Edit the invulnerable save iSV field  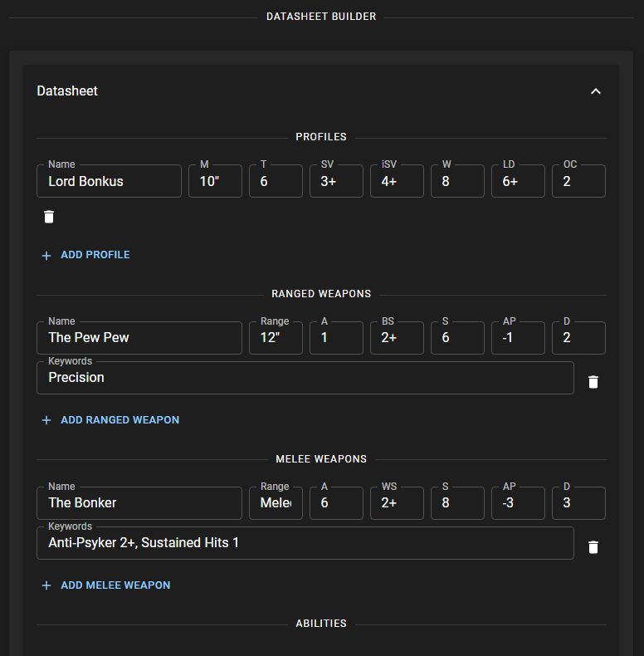(397, 181)
